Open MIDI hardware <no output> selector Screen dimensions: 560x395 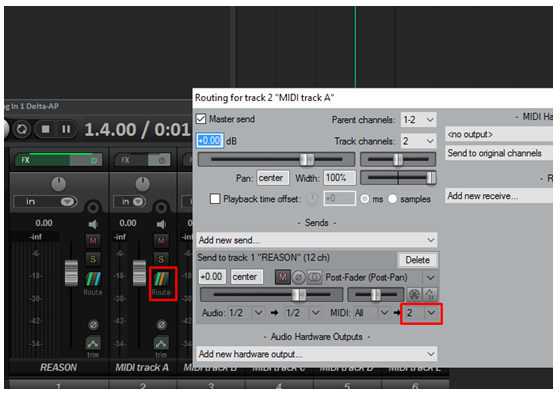(x=499, y=135)
